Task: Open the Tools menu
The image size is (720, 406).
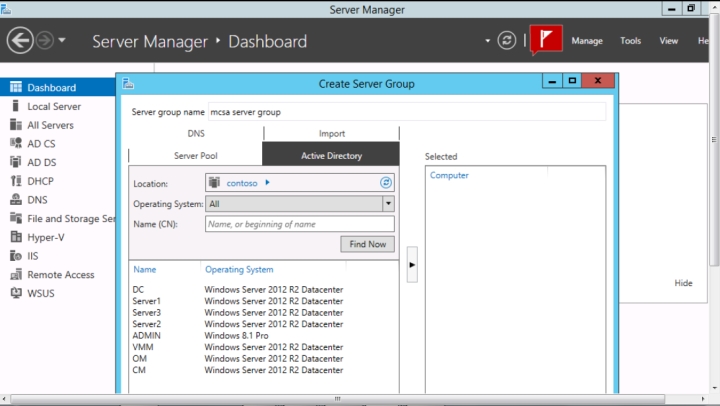Action: pos(630,41)
